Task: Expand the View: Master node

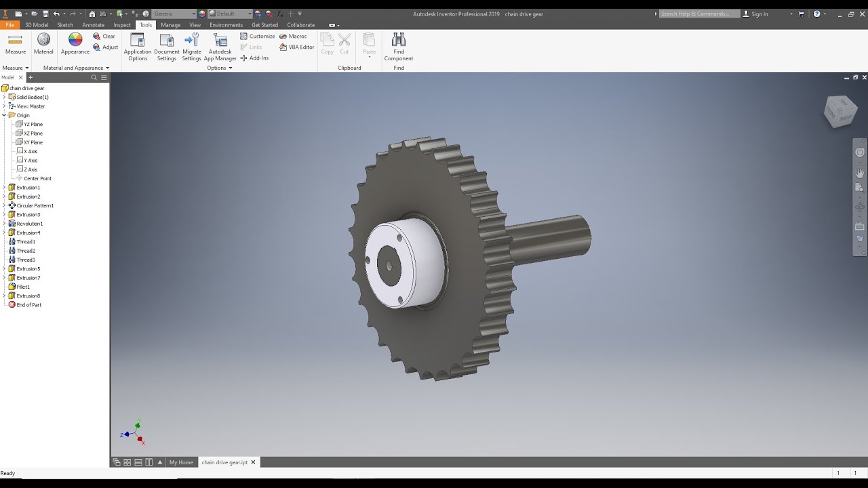Action: pyautogui.click(x=4, y=106)
